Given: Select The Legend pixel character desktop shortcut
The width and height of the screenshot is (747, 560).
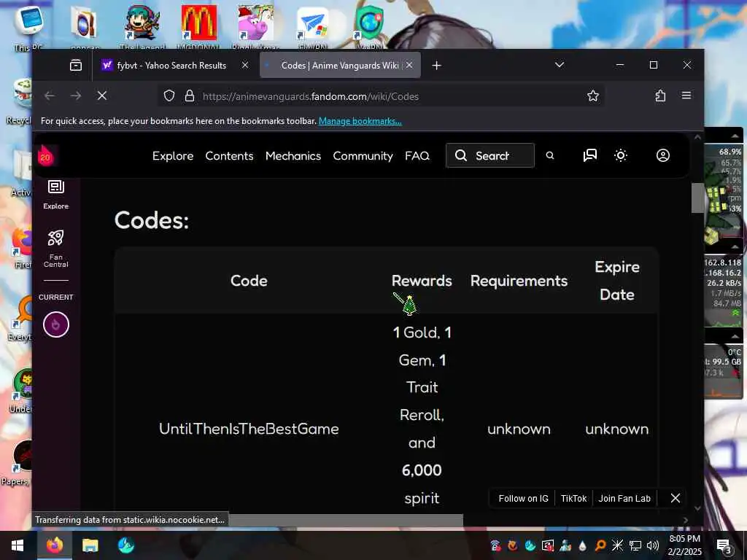Looking at the screenshot, I should point(142,27).
